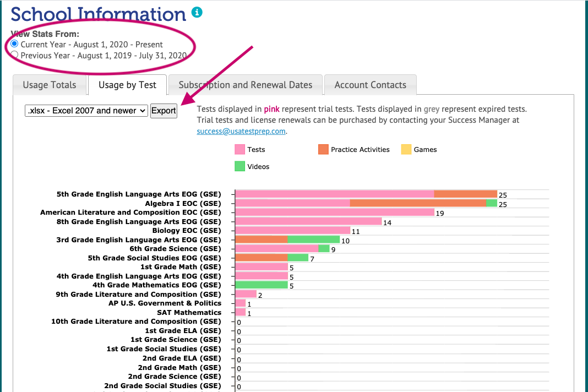
Task: Click the School Information heading
Action: point(98,14)
